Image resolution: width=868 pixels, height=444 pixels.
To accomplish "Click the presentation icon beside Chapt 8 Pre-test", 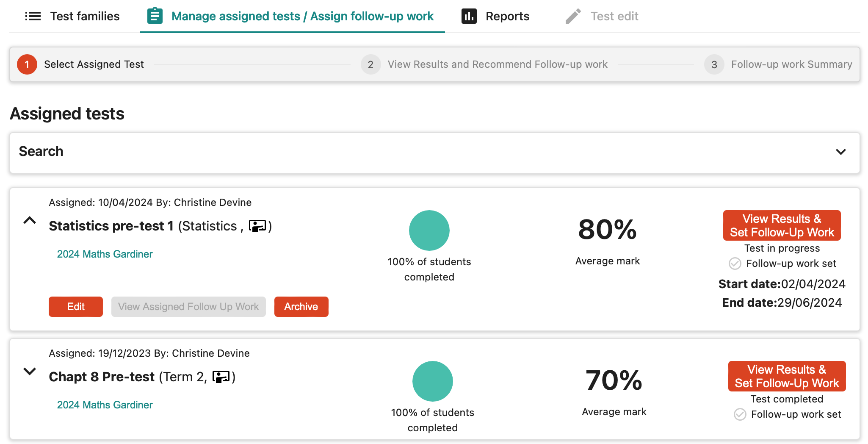I will [221, 377].
